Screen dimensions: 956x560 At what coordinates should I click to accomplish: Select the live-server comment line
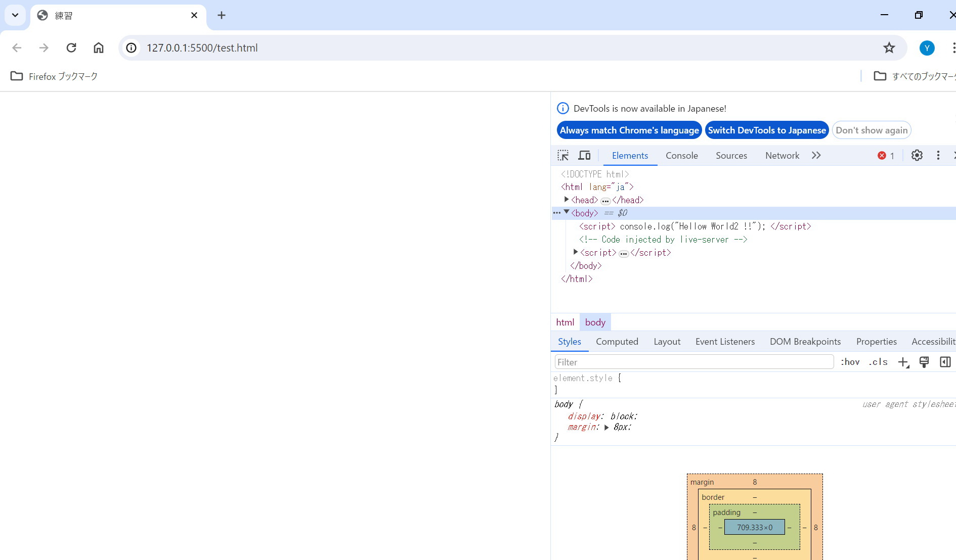663,240
